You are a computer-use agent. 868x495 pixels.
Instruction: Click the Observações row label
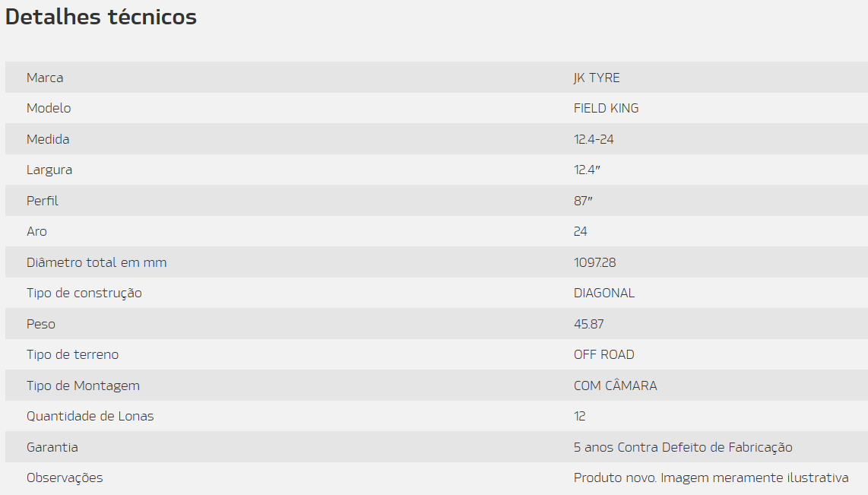pos(65,478)
